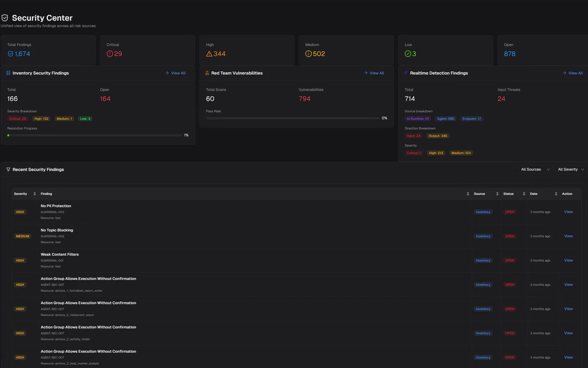
Task: Click the MEDIUM severity badge in table
Action: pyautogui.click(x=22, y=236)
